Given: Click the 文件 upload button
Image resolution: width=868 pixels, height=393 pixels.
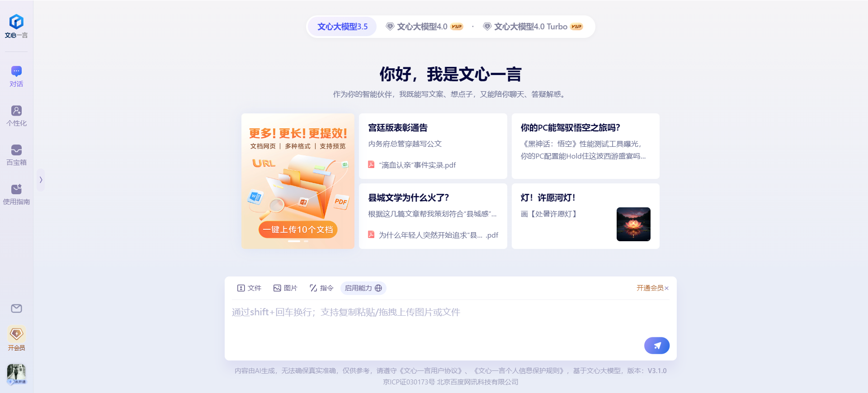Looking at the screenshot, I should [249, 288].
